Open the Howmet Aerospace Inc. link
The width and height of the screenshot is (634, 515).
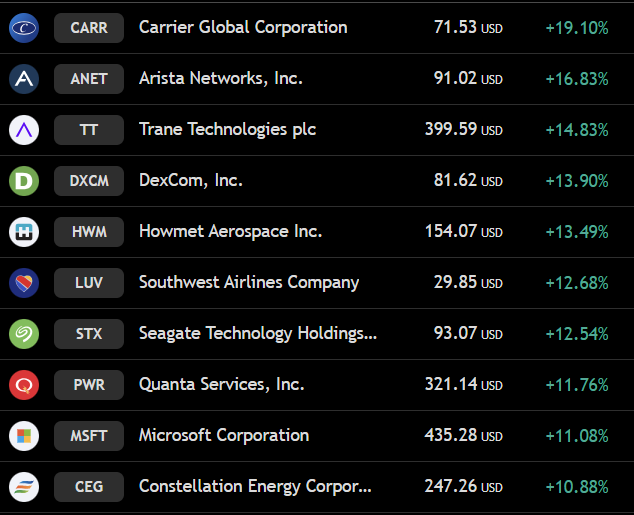pyautogui.click(x=230, y=232)
